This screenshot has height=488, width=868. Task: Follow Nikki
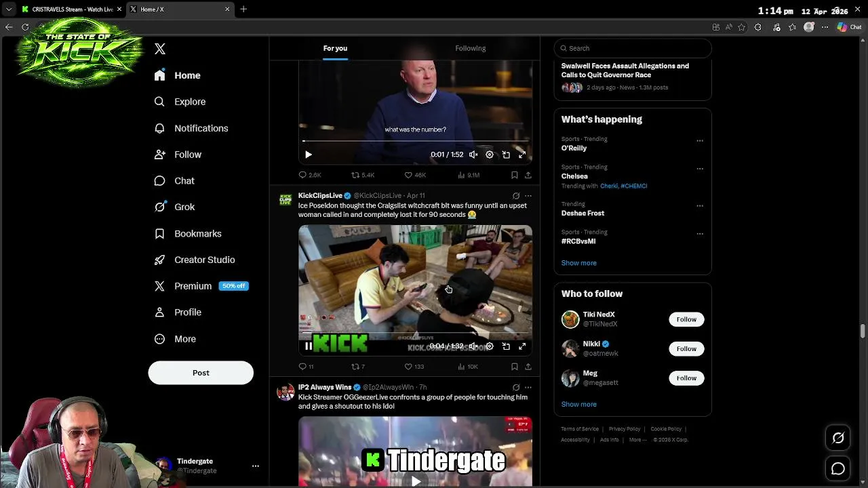(x=686, y=348)
